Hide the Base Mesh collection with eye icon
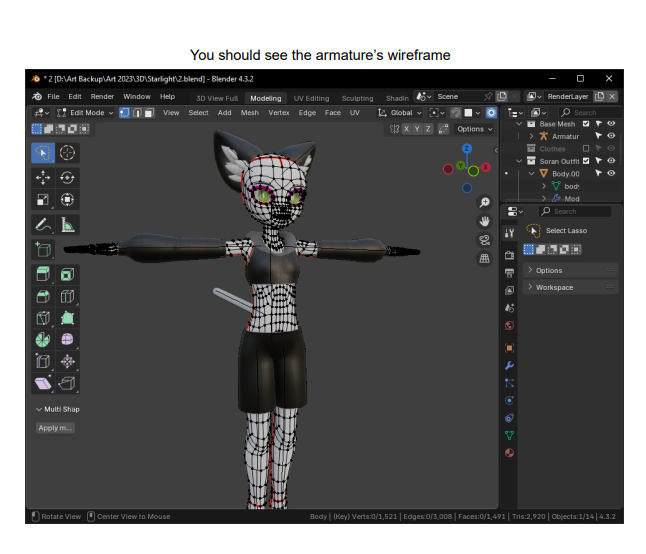This screenshot has width=646, height=554. point(611,124)
